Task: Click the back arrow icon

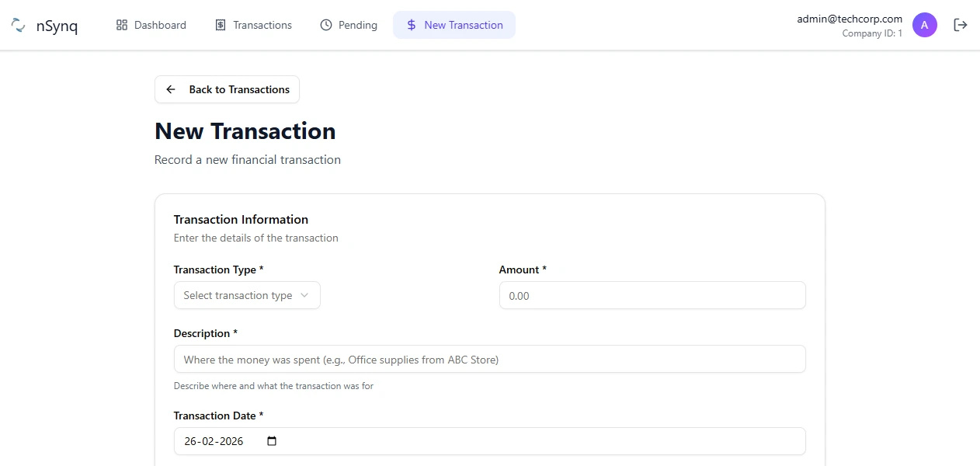Action: 171,89
